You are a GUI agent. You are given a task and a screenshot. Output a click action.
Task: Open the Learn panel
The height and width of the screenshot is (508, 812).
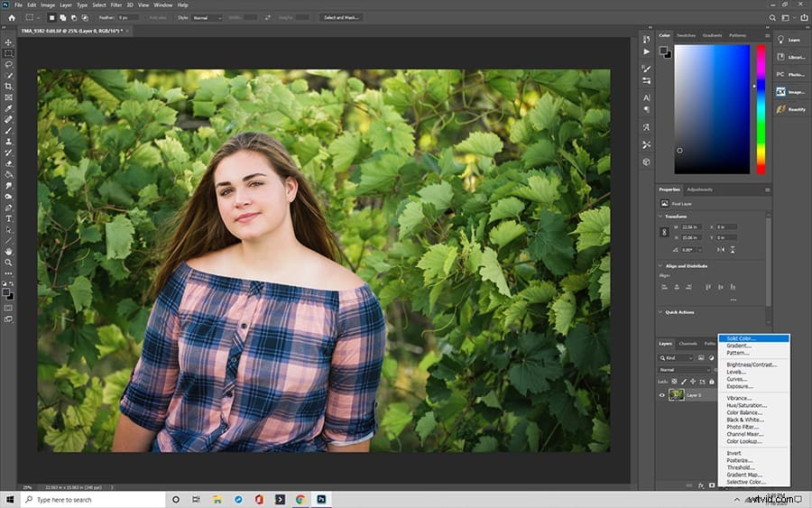(x=789, y=40)
